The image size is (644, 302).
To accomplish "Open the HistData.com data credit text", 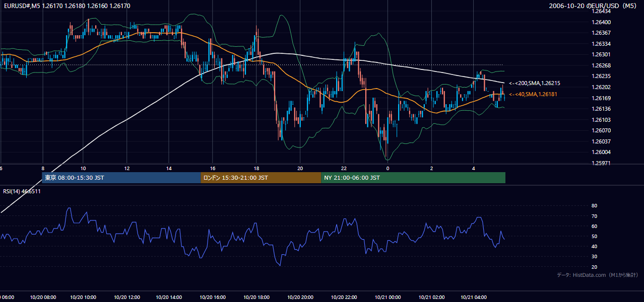I will click(x=598, y=275).
